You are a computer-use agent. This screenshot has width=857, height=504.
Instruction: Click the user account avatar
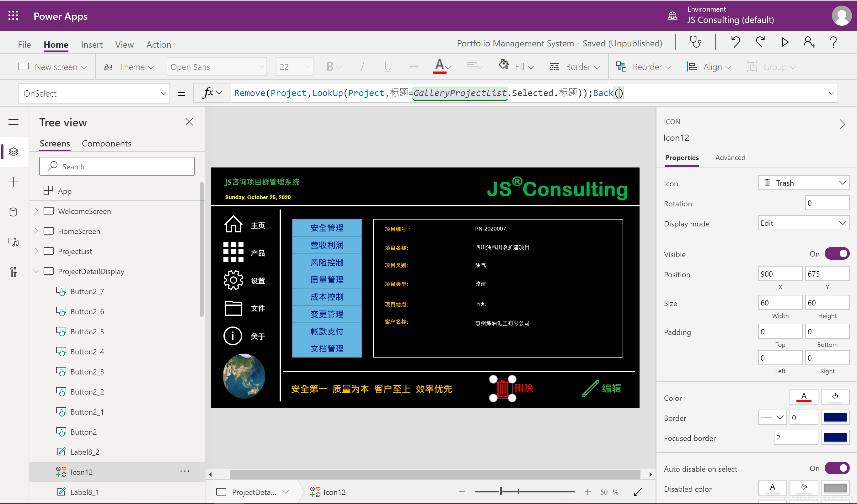pyautogui.click(x=841, y=16)
